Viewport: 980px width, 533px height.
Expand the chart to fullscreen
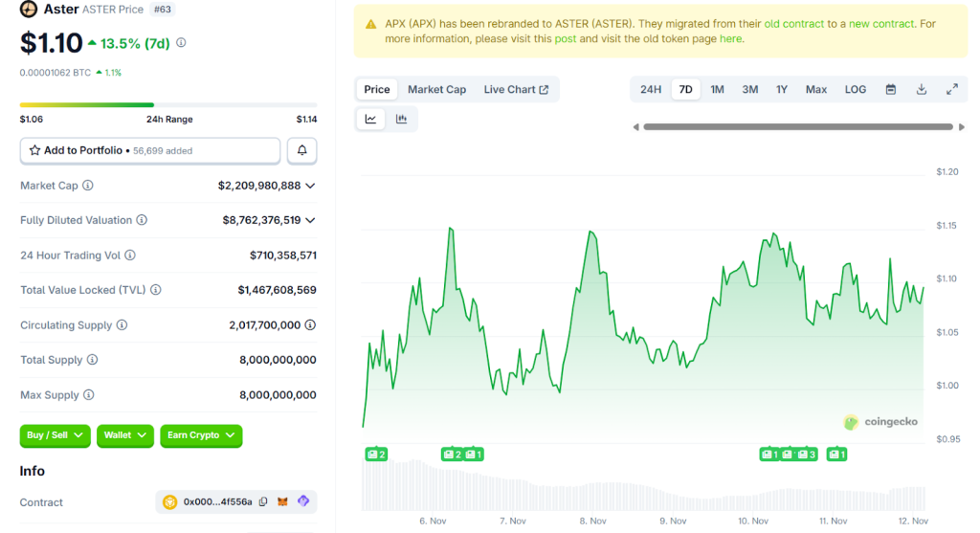(x=952, y=89)
